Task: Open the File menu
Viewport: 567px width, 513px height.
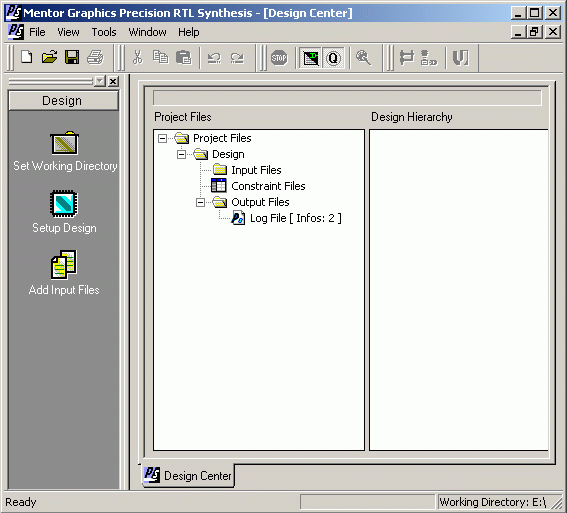Action: tap(37, 32)
